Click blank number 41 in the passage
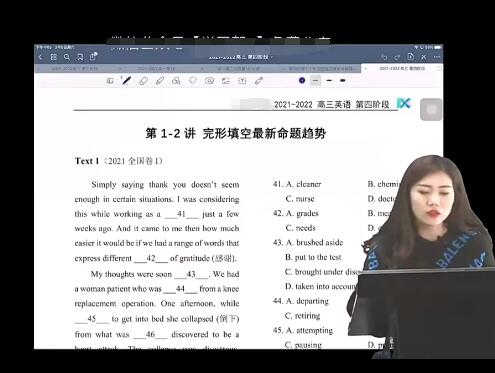495x373 pixels. tap(181, 214)
